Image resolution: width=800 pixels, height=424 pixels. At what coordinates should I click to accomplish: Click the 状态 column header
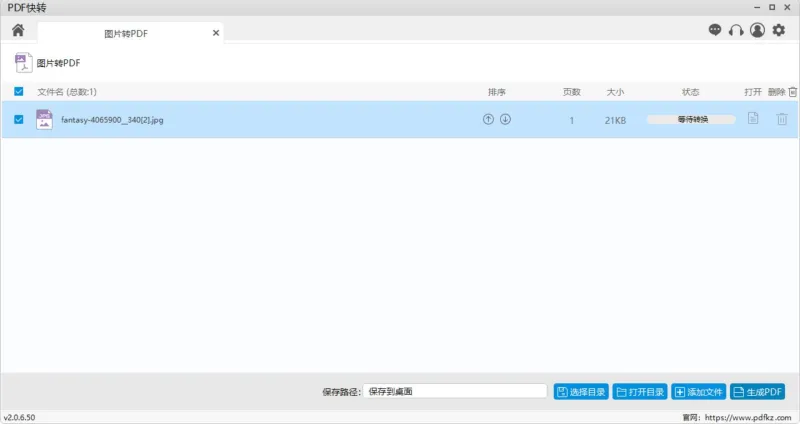click(x=690, y=92)
